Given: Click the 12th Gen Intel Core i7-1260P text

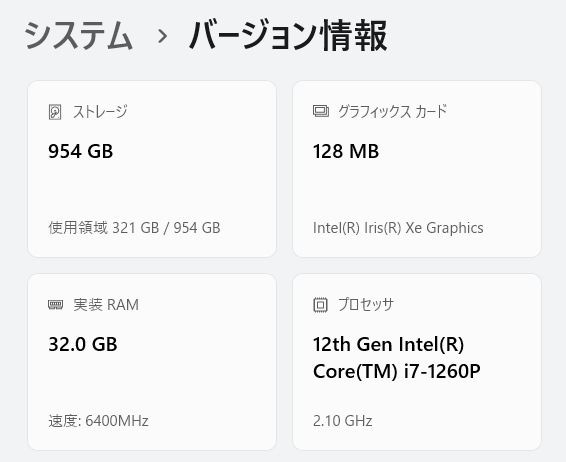Looking at the screenshot, I should [x=397, y=358].
